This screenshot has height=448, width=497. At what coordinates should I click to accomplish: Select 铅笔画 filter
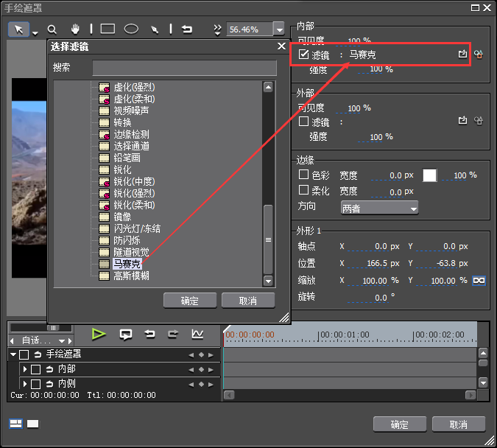(127, 158)
